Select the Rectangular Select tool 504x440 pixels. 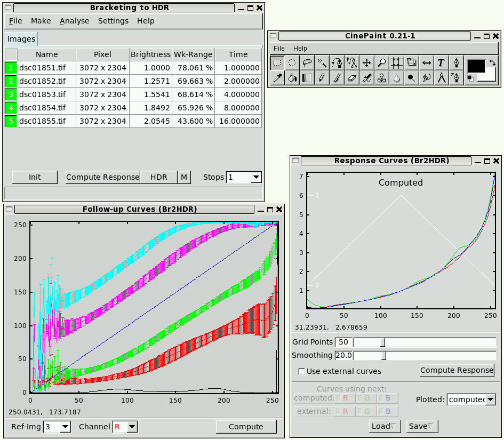coord(277,63)
